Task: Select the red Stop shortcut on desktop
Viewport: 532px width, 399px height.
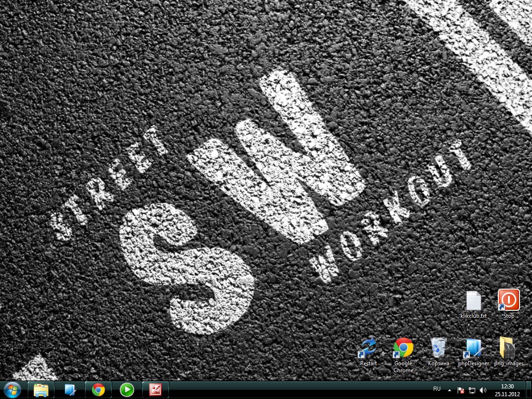Action: click(x=508, y=301)
